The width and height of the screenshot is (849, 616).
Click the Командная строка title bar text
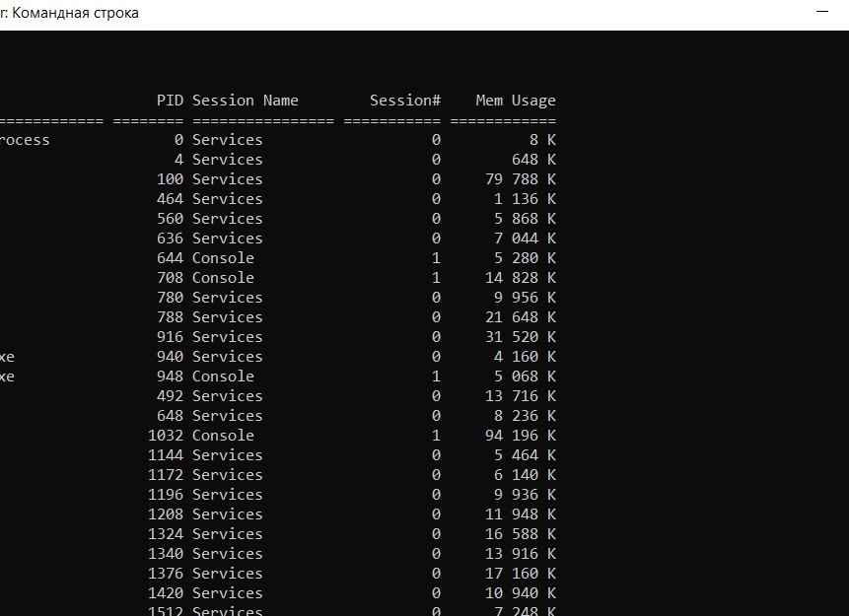tap(75, 13)
